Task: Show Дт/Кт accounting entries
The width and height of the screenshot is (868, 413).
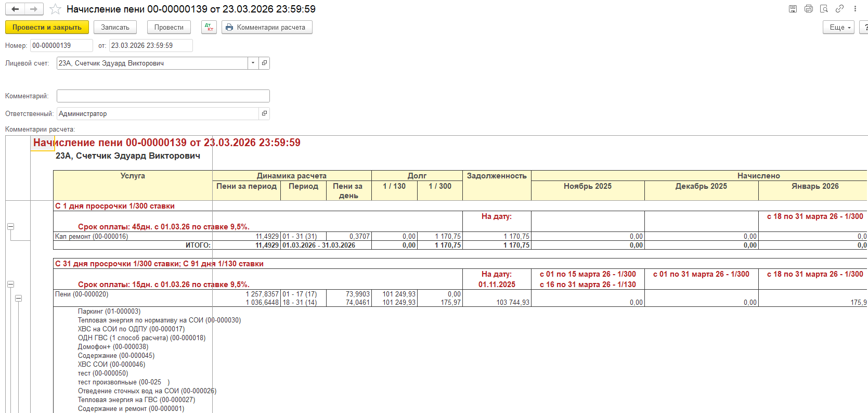Action: pyautogui.click(x=209, y=28)
